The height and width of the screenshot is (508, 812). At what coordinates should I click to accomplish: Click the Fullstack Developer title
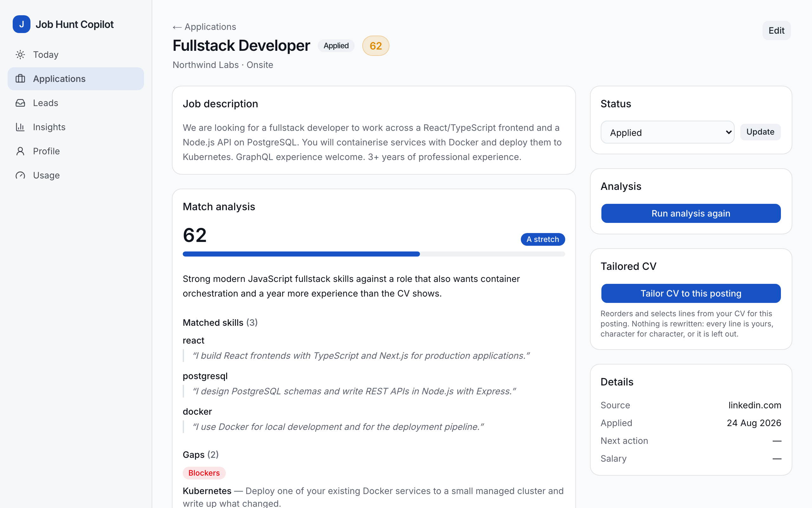pos(241,46)
